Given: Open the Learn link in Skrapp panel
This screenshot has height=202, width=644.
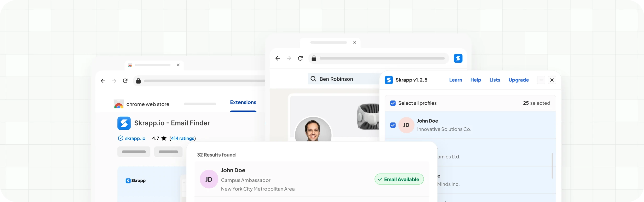Looking at the screenshot, I should [x=456, y=80].
